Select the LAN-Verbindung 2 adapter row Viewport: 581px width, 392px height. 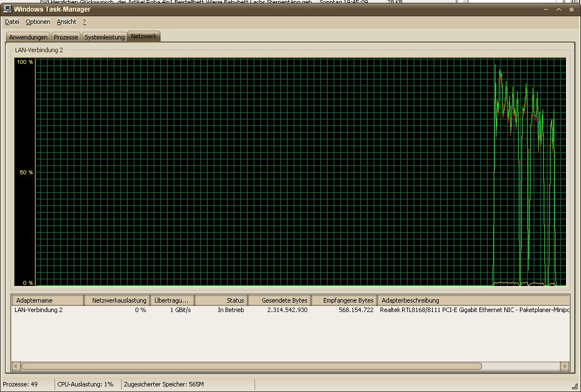point(38,310)
